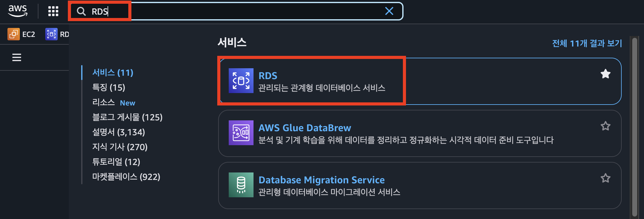Click 전체 11개 결과 보기 link
Image resolution: width=644 pixels, height=219 pixels.
click(587, 43)
